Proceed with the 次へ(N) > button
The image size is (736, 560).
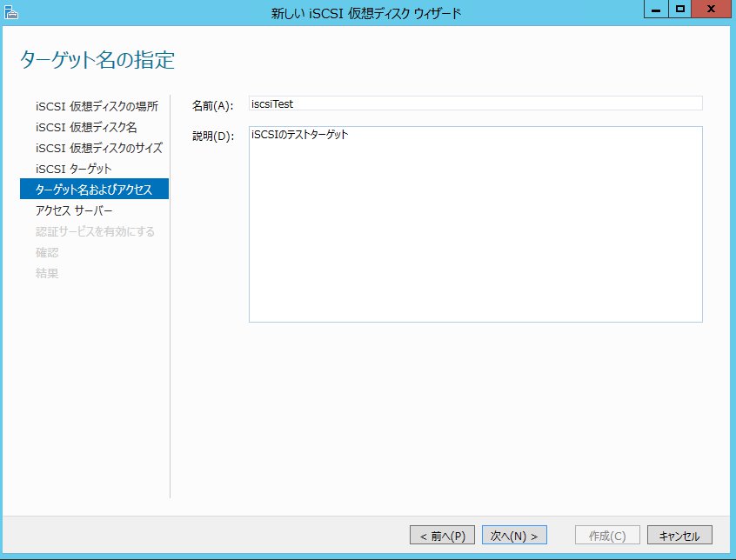[x=514, y=535]
